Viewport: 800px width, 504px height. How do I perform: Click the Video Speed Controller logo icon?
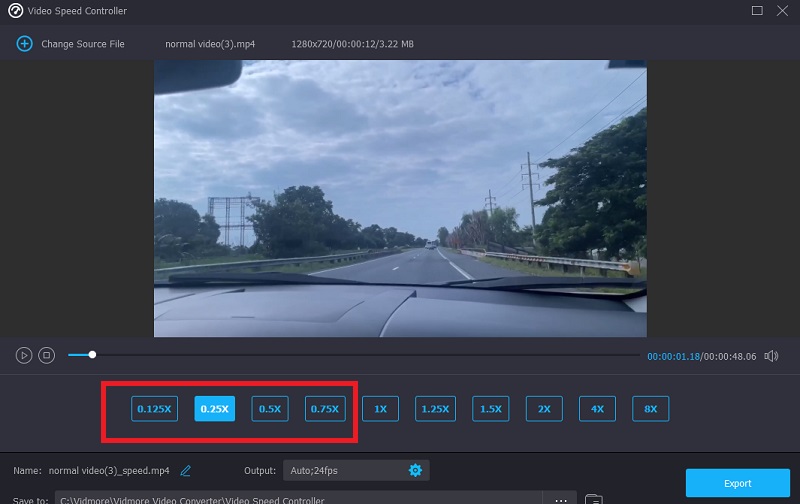(15, 11)
